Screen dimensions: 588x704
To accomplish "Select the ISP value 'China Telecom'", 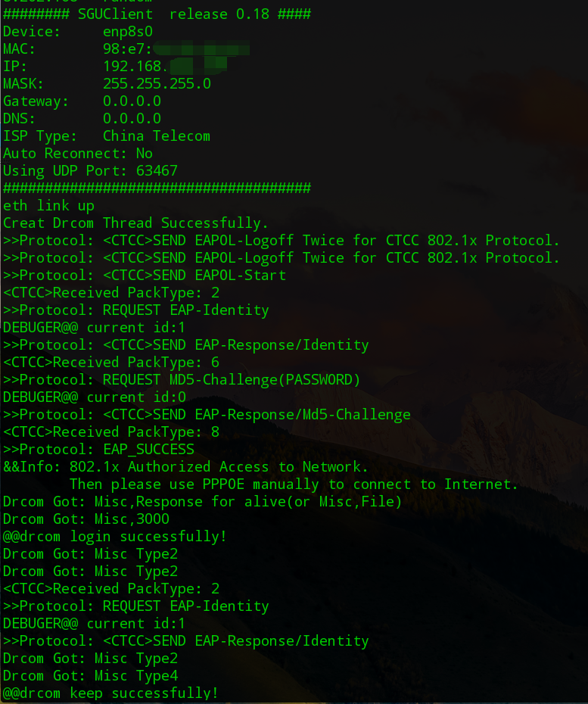I will (156, 136).
